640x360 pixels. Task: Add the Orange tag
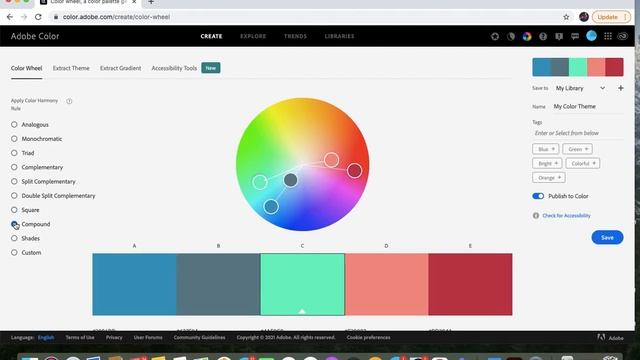(549, 178)
